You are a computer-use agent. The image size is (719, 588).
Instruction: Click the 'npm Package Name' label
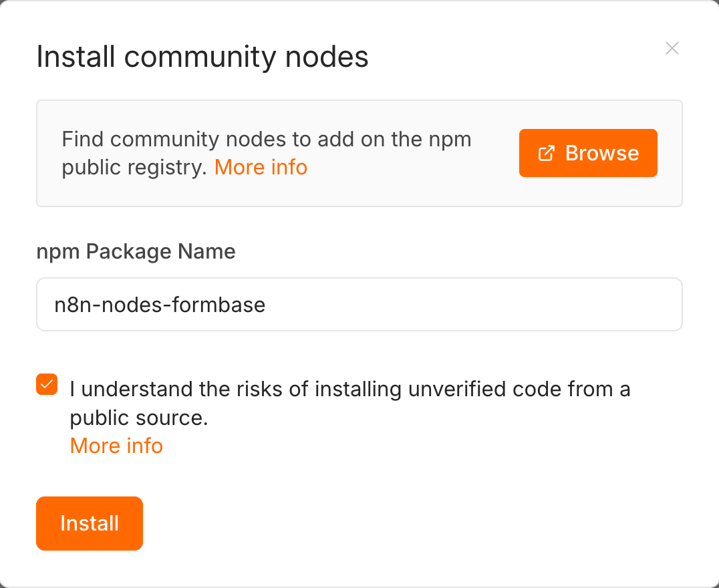point(136,252)
